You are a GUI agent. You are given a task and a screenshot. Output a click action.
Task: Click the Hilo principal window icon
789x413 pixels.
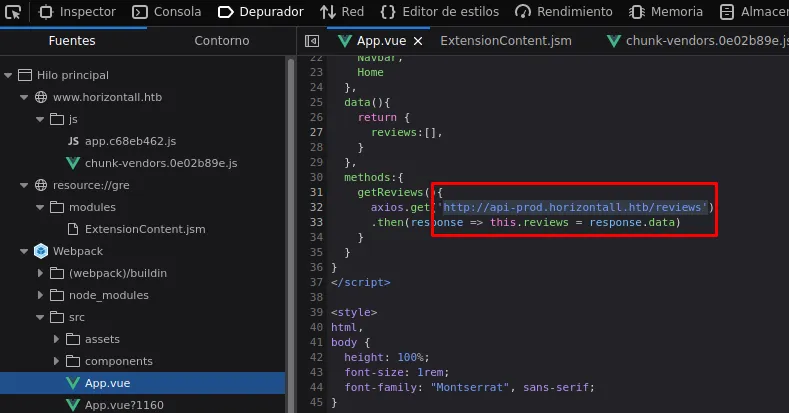click(x=25, y=75)
